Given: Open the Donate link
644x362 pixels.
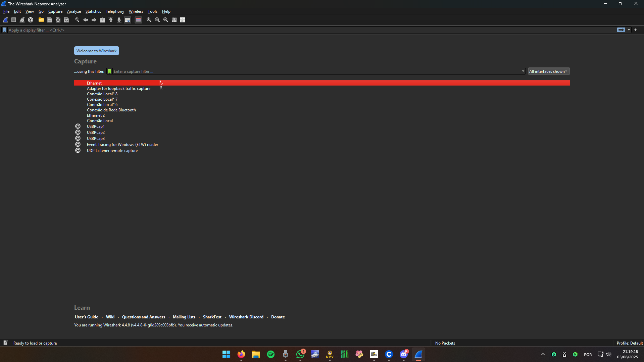Looking at the screenshot, I should click(278, 317).
